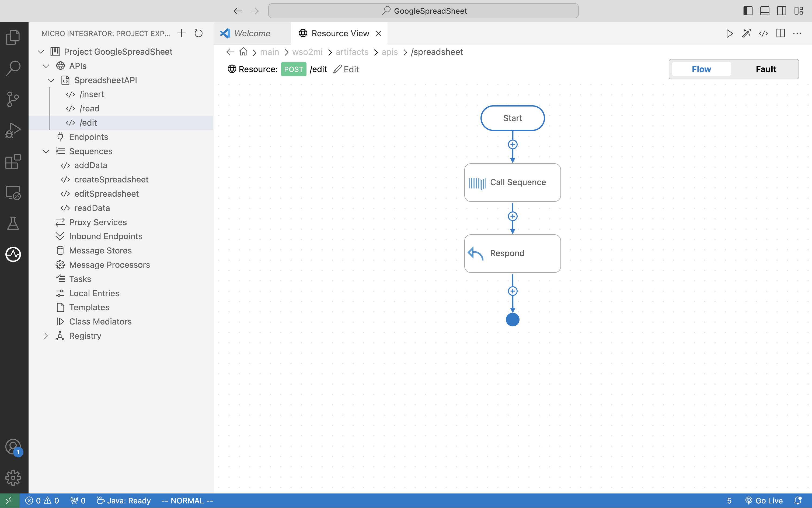Open the Extensions view icon

(x=13, y=162)
